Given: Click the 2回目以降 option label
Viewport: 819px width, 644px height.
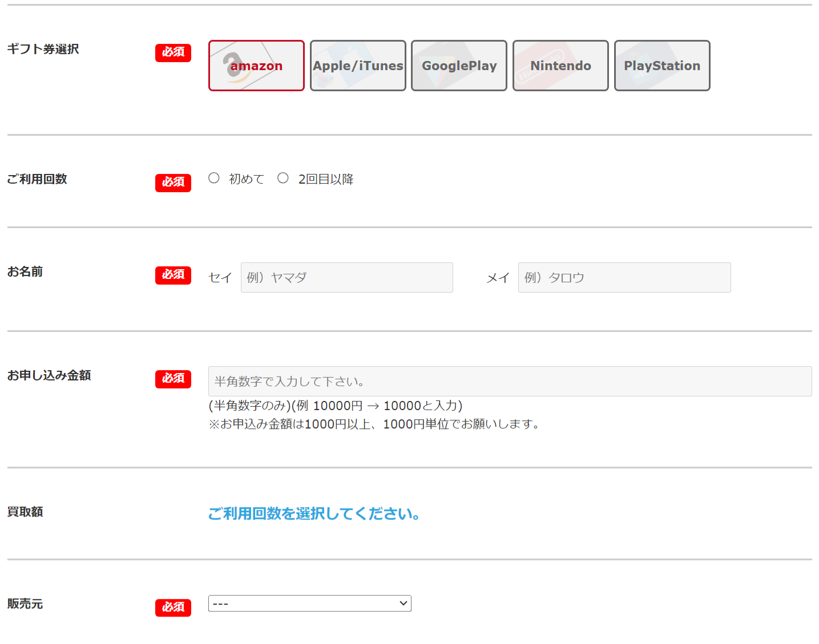Looking at the screenshot, I should click(x=326, y=179).
